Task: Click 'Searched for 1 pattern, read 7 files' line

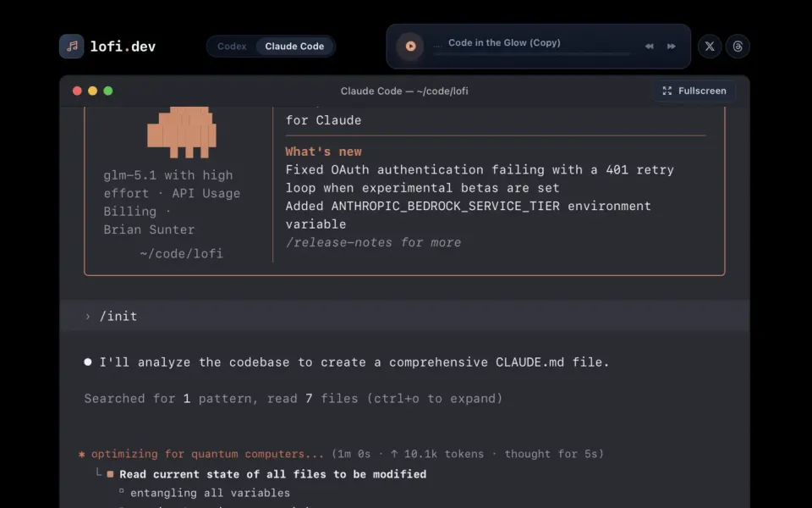Action: pos(294,398)
